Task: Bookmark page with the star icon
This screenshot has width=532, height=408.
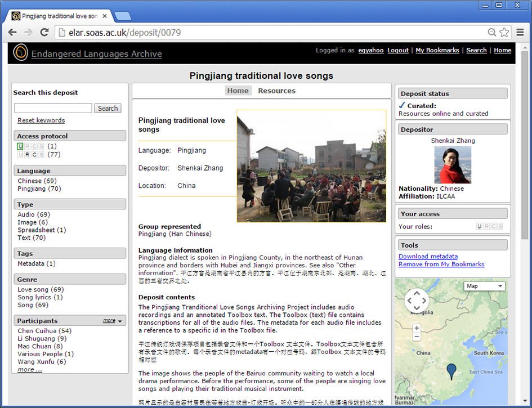Action: [x=504, y=32]
